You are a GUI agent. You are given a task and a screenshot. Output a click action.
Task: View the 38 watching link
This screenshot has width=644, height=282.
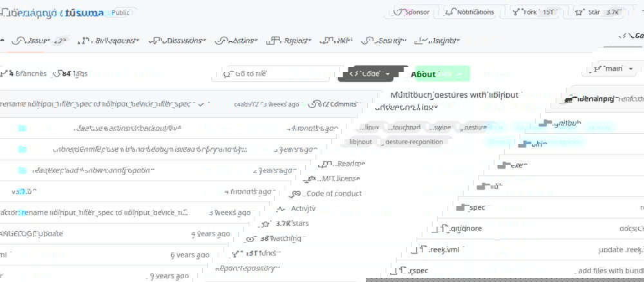coord(274,238)
